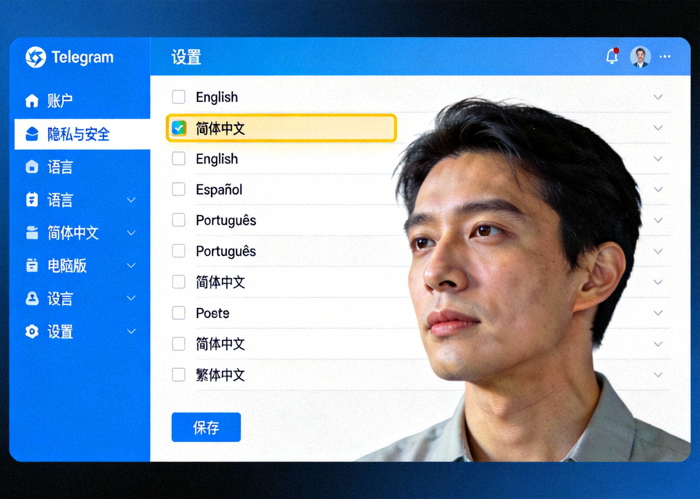Image resolution: width=700 pixels, height=499 pixels.
Task: Click the calendar icon of the 语言 item with a chevron
Action: 32,200
